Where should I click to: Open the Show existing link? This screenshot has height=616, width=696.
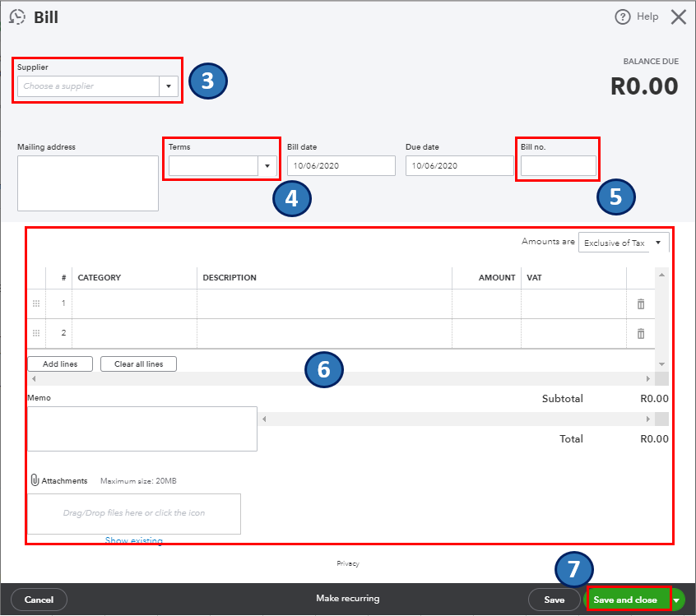pos(133,540)
